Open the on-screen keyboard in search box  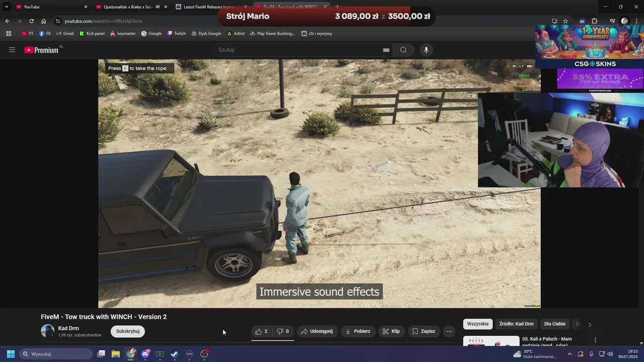pyautogui.click(x=386, y=50)
